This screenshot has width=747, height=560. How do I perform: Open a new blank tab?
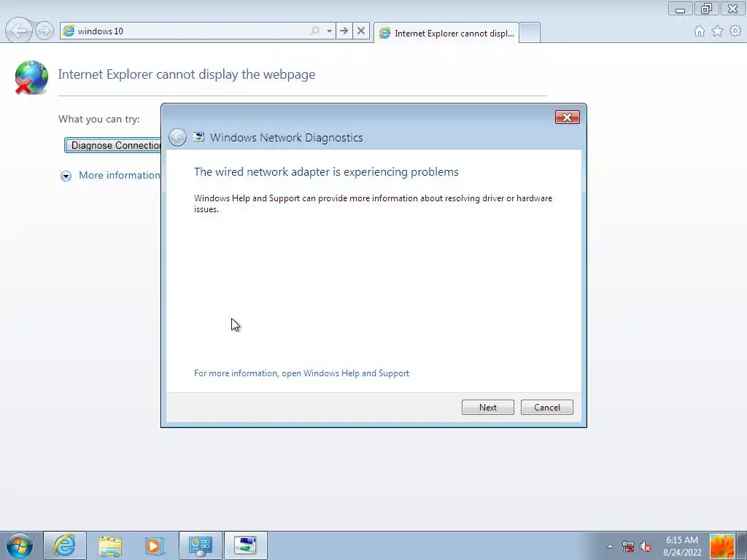[x=530, y=33]
